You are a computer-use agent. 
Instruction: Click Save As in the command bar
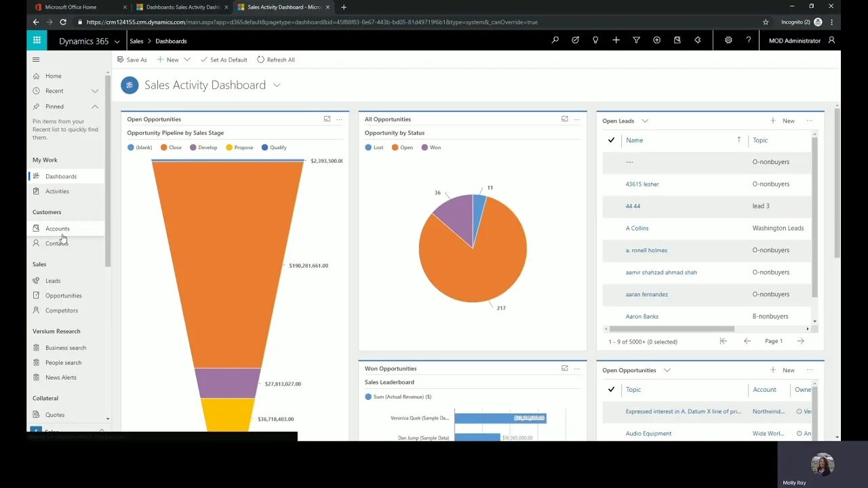tap(132, 60)
